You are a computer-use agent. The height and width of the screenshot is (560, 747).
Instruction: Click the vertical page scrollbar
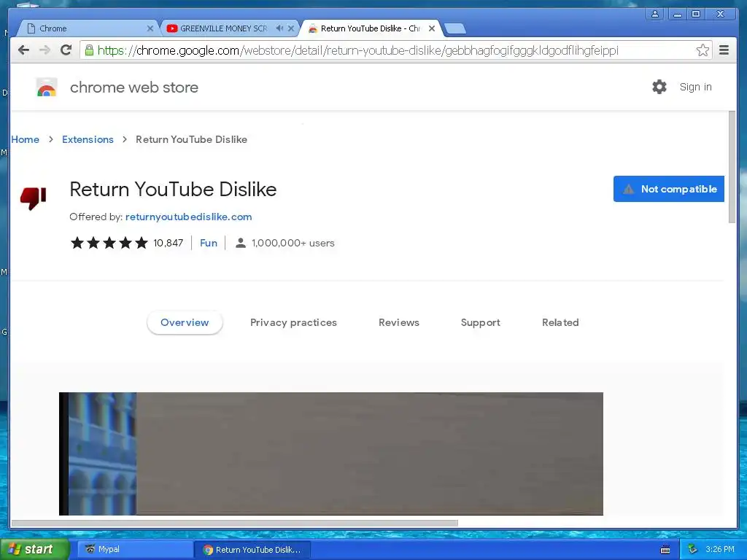(x=732, y=167)
